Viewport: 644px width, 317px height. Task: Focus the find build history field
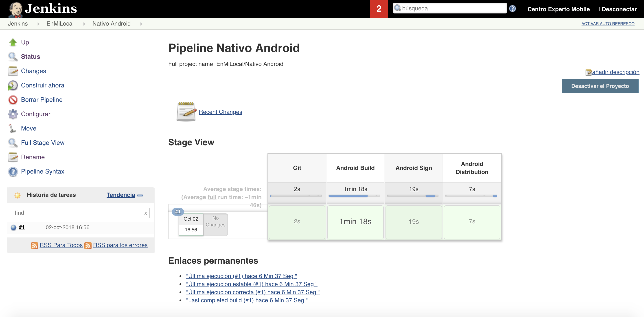(x=81, y=213)
